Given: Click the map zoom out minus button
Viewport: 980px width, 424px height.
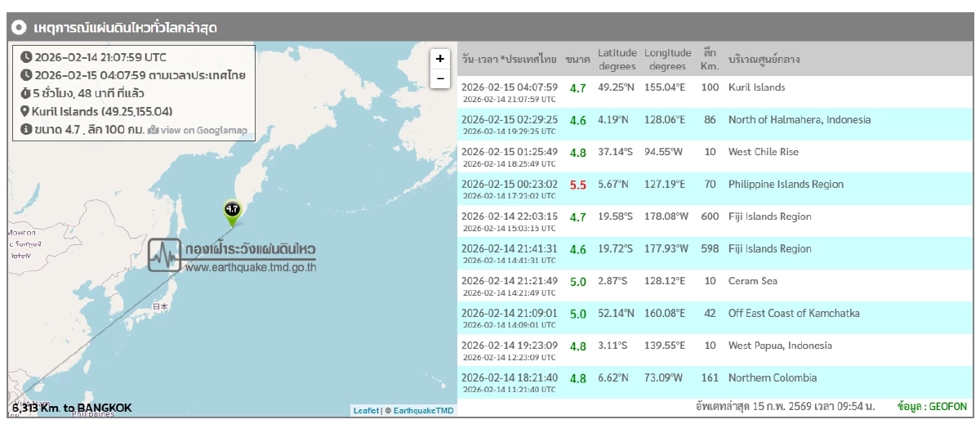Looking at the screenshot, I should 439,78.
